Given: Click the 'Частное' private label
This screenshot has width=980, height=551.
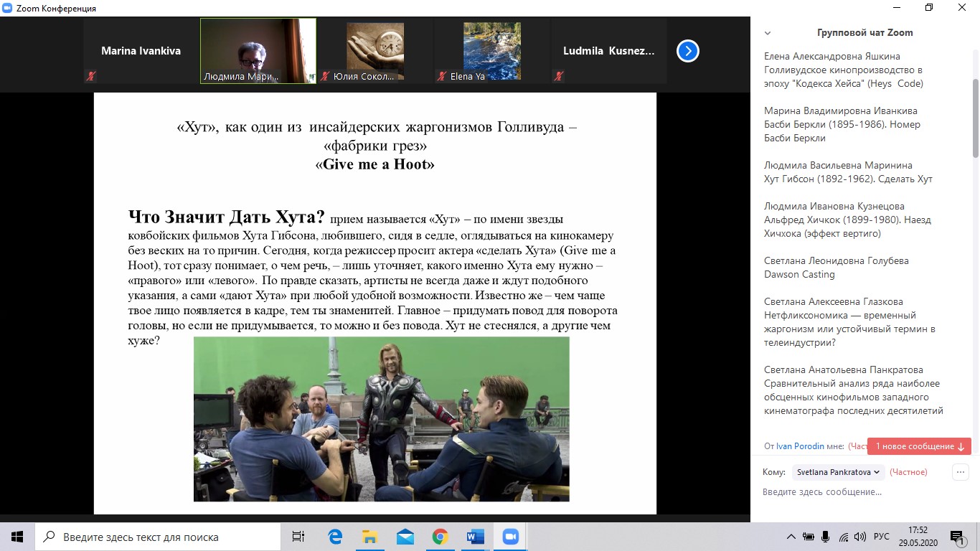Looking at the screenshot, I should tap(908, 472).
